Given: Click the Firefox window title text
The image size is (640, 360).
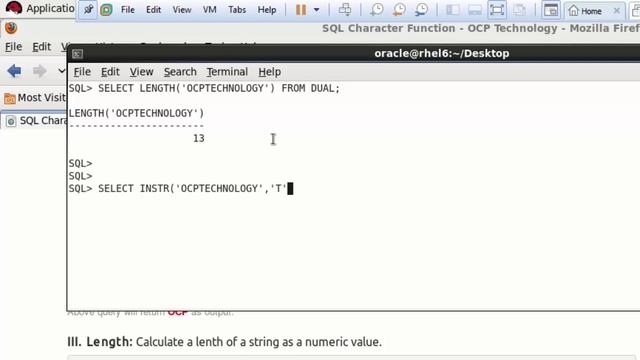Looking at the screenshot, I should (x=481, y=28).
